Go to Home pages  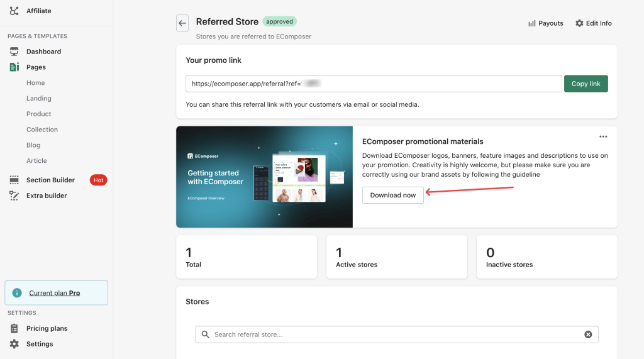36,82
